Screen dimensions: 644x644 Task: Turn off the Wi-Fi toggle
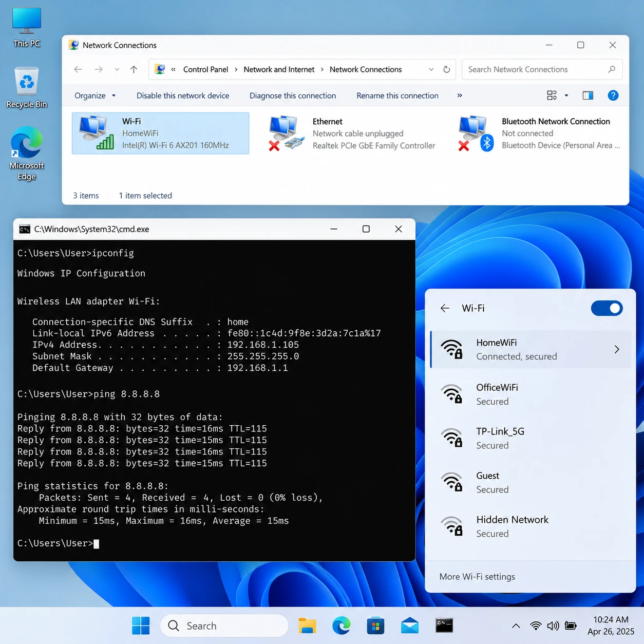(607, 308)
